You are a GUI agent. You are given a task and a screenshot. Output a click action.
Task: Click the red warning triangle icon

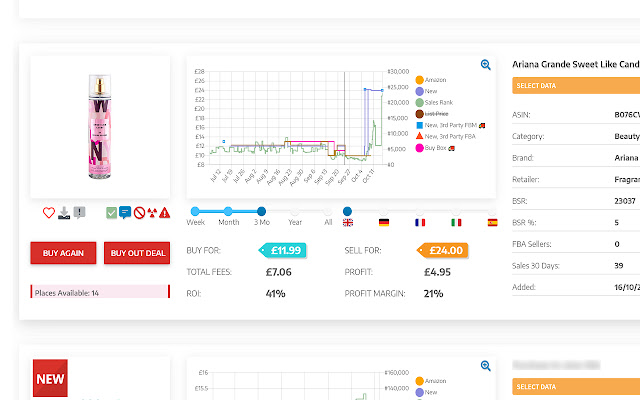pyautogui.click(x=164, y=213)
